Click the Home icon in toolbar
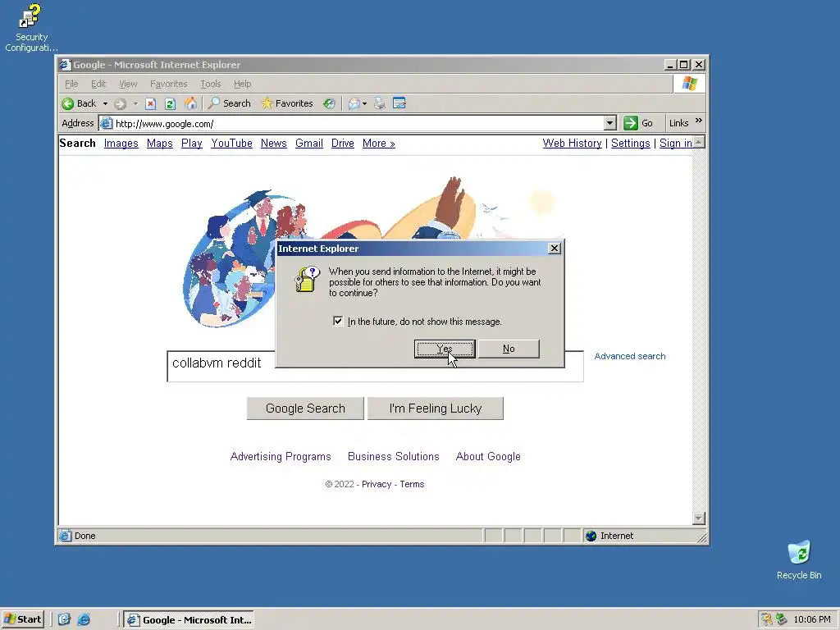Screen dimensions: 840x630 click(190, 103)
